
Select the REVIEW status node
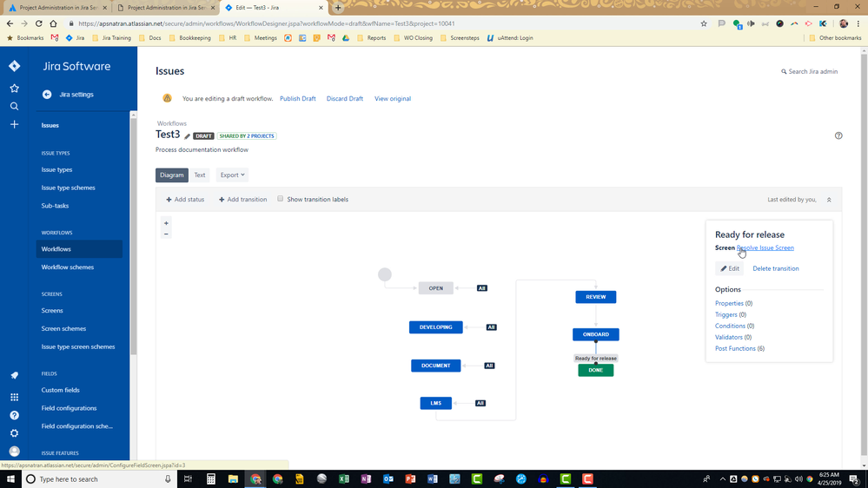(x=596, y=297)
